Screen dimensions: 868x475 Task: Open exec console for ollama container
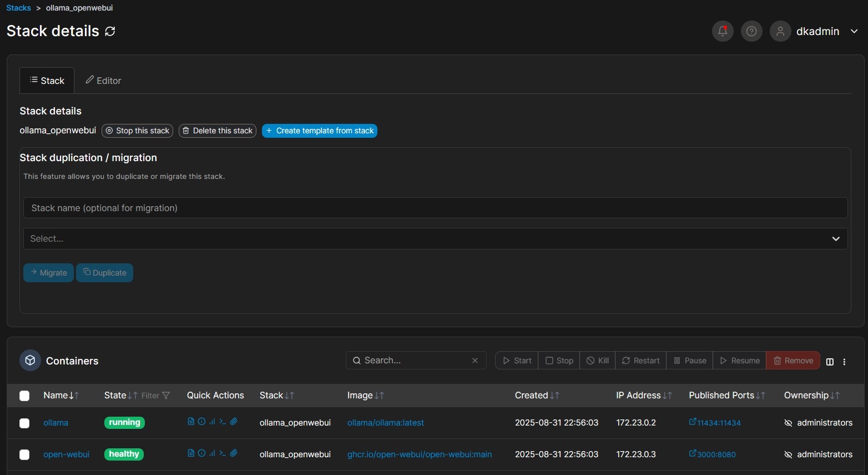point(223,422)
